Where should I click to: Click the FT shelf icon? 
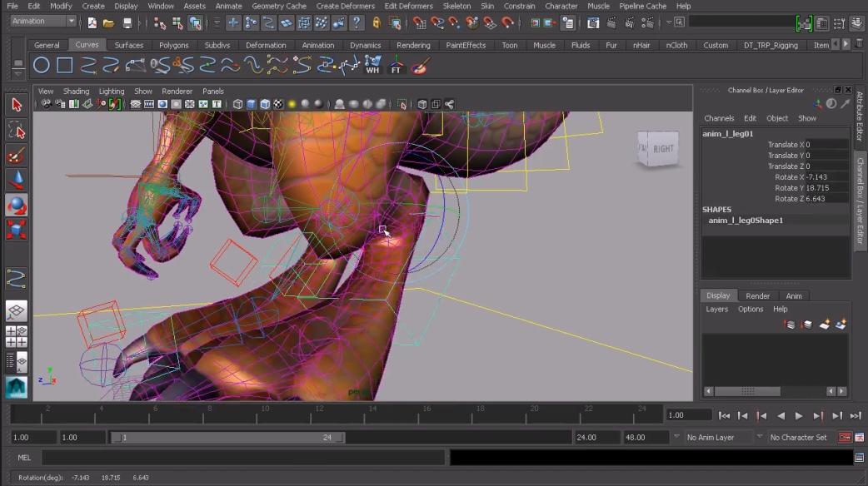[x=397, y=65]
